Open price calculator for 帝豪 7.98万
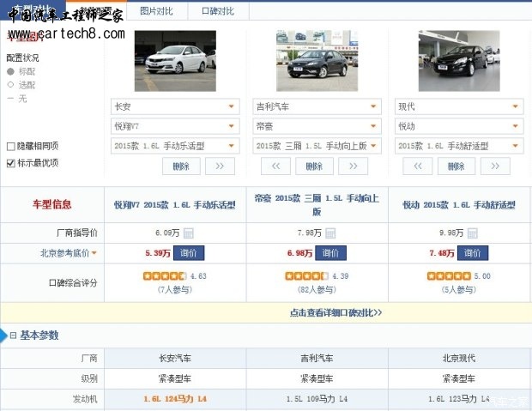The height and width of the screenshot is (411, 532). [x=330, y=233]
